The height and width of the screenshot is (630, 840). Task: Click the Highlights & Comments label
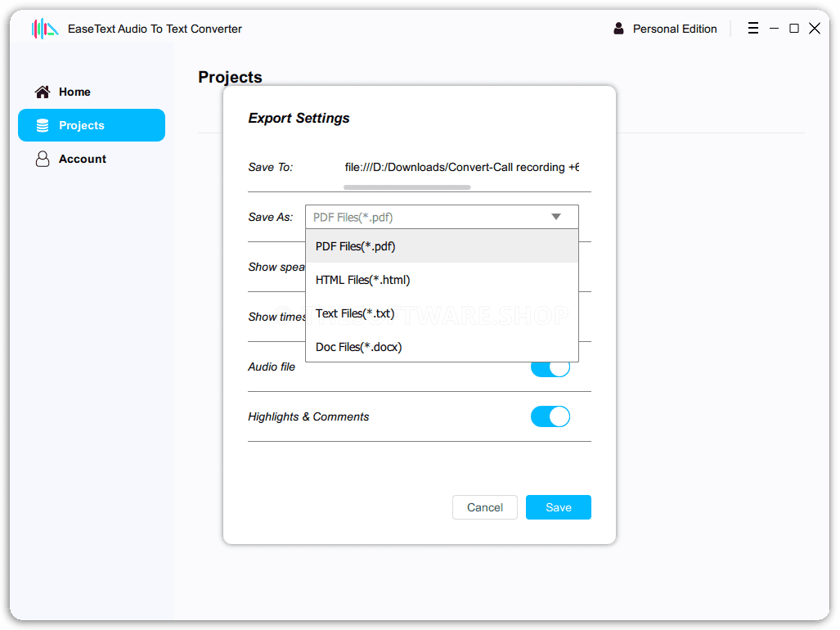click(x=308, y=416)
